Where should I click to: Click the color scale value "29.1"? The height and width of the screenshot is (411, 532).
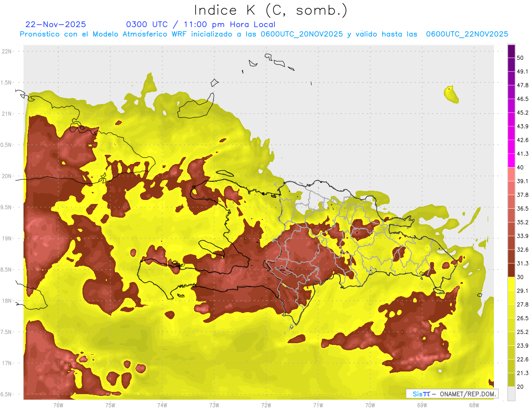point(523,290)
